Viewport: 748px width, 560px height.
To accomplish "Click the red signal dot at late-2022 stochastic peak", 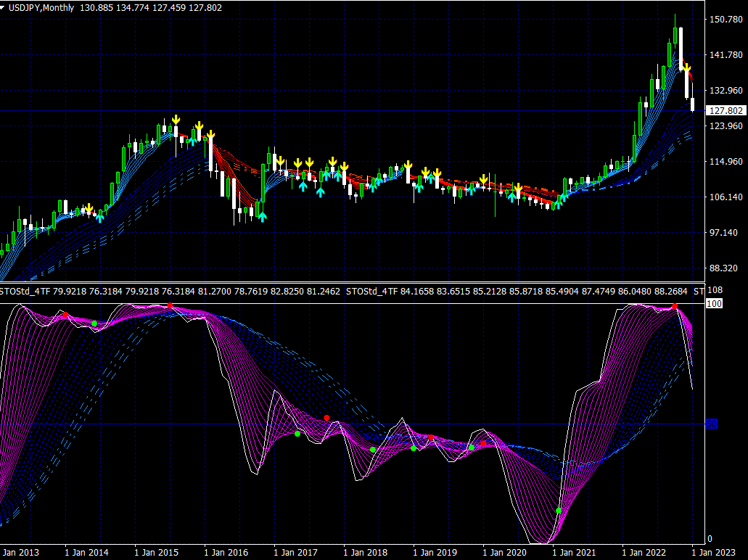I will [x=675, y=307].
